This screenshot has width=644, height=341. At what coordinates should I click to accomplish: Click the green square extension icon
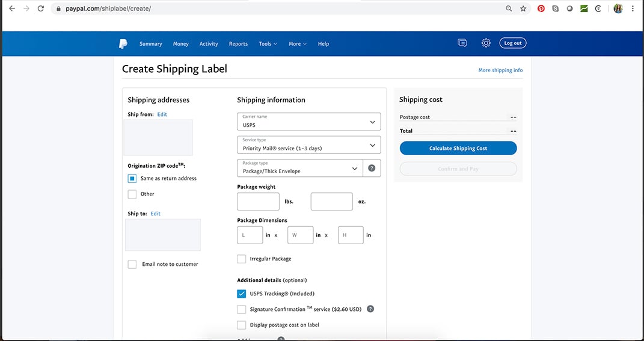tap(584, 8)
